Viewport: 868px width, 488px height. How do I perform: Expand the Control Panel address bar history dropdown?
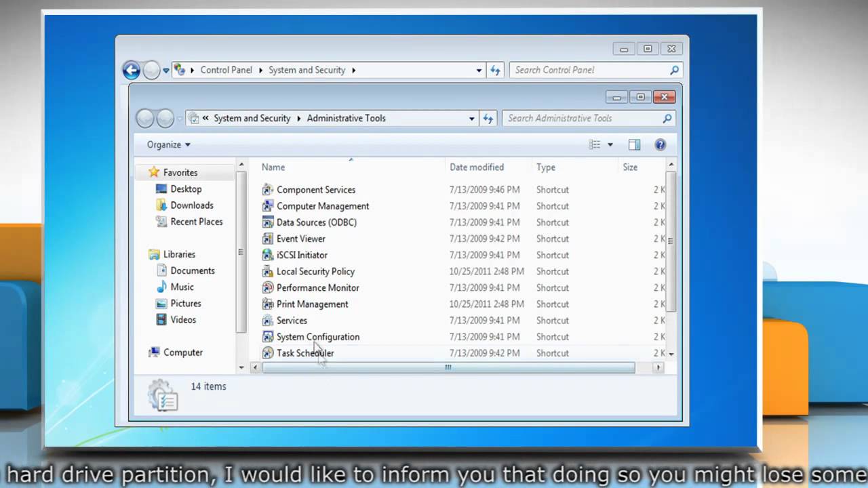[479, 70]
